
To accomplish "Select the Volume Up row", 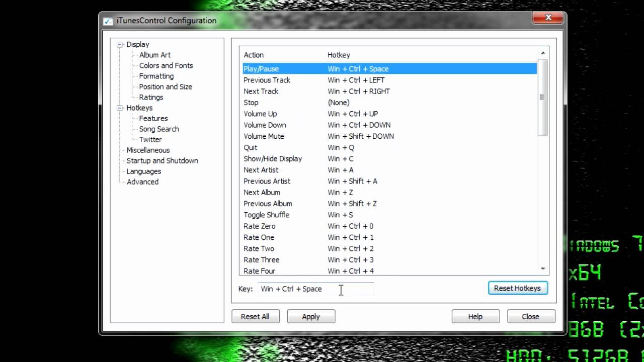I will (390, 114).
